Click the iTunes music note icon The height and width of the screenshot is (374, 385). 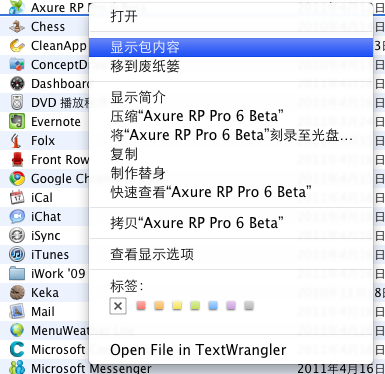pyautogui.click(x=17, y=255)
